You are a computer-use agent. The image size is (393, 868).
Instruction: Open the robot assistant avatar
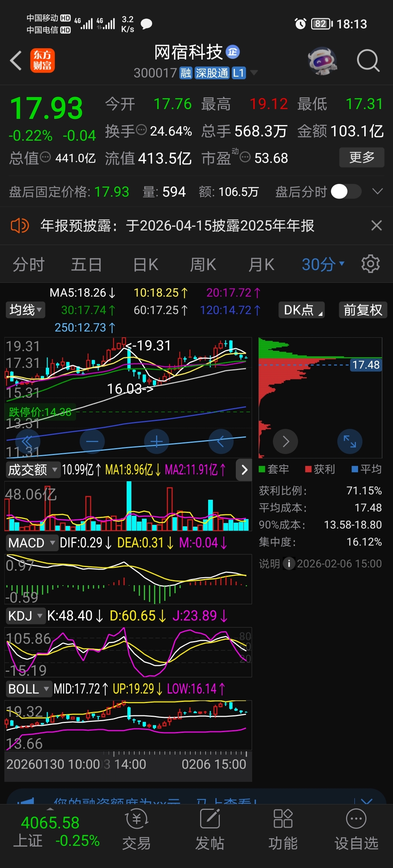click(x=322, y=61)
